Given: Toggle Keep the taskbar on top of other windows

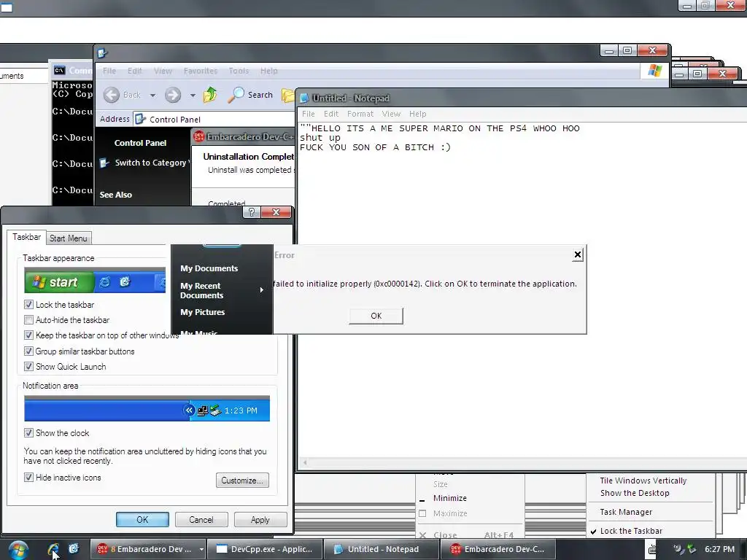Looking at the screenshot, I should tap(28, 335).
